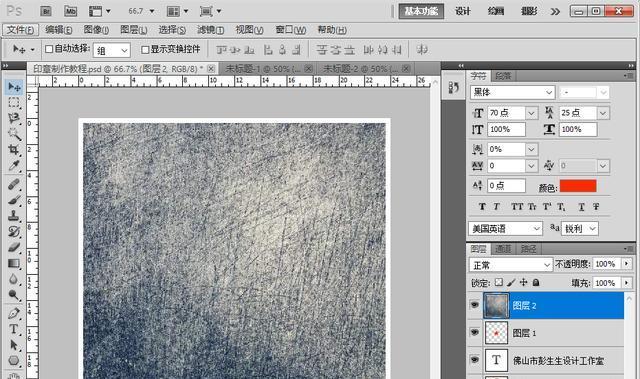Viewport: 640px width, 379px height.
Task: Select the Crop tool
Action: pyautogui.click(x=13, y=149)
